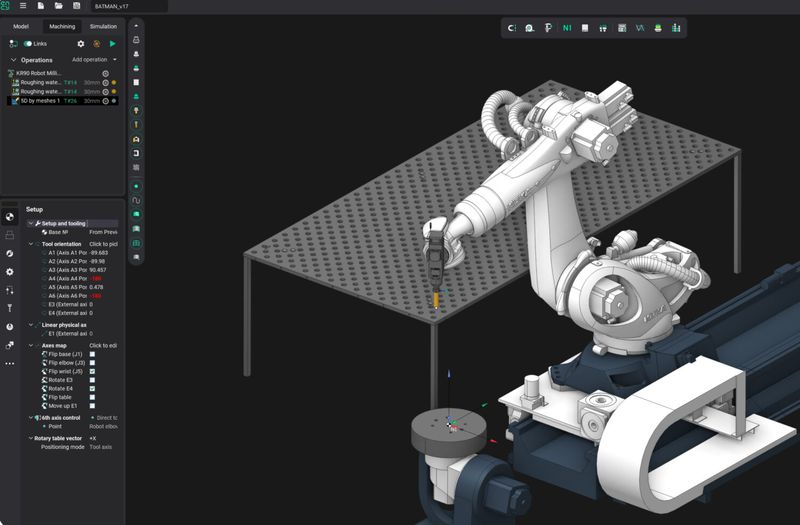800x525 pixels.
Task: Collapse the Tool orientation group
Action: pos(31,244)
